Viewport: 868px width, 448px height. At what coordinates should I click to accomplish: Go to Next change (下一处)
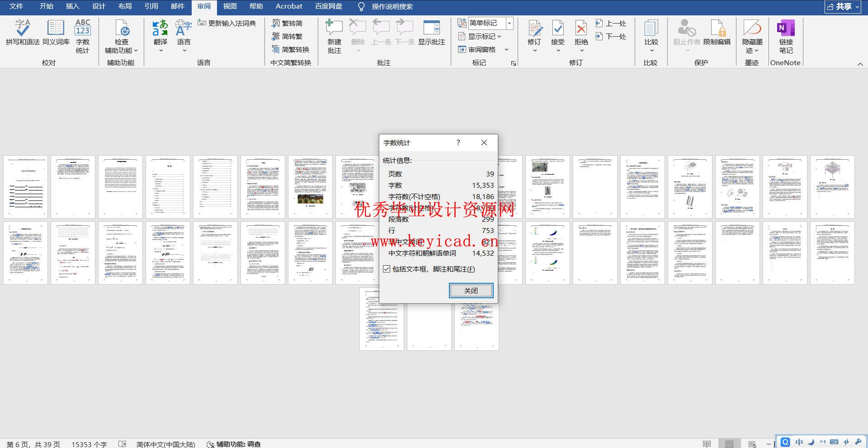point(611,36)
